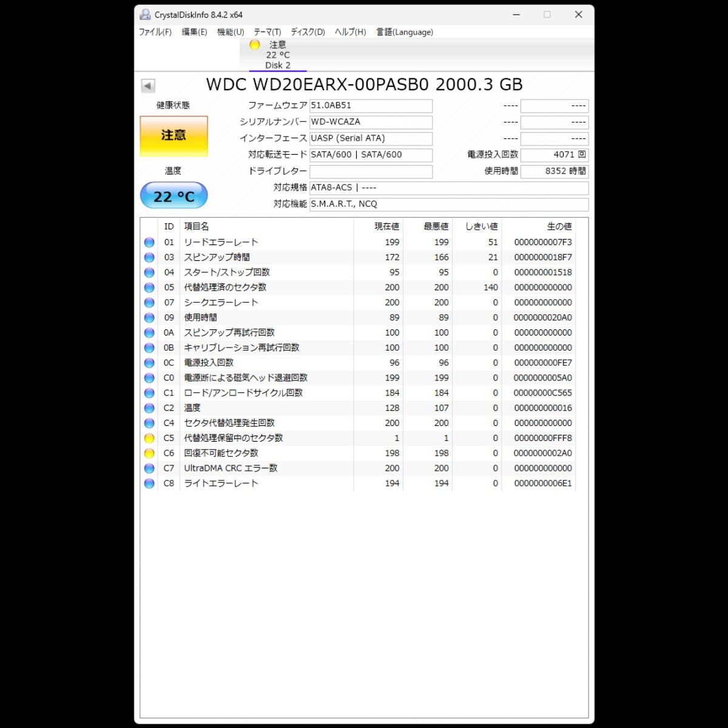This screenshot has height=728, width=728.
Task: Click the yellow 注意 health status button
Action: point(174,136)
